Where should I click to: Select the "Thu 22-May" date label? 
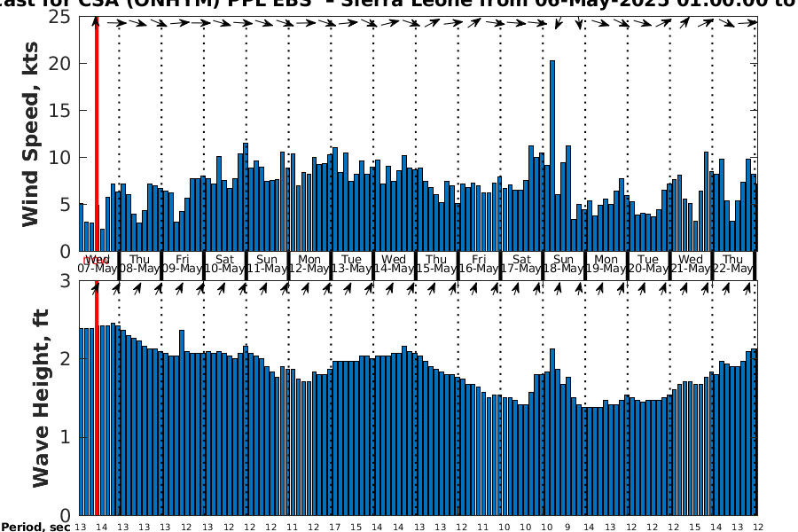pos(733,263)
